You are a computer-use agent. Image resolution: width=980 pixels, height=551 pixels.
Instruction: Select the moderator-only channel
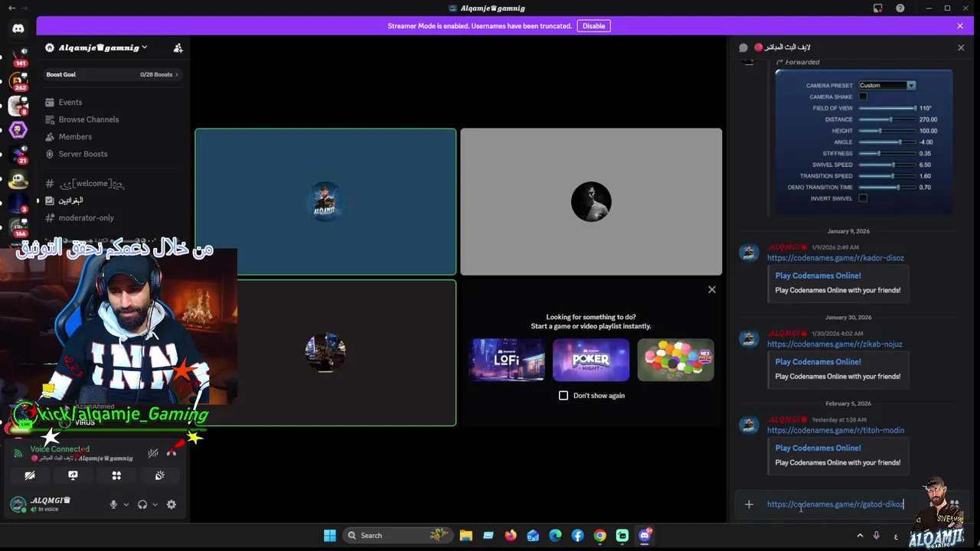click(87, 218)
